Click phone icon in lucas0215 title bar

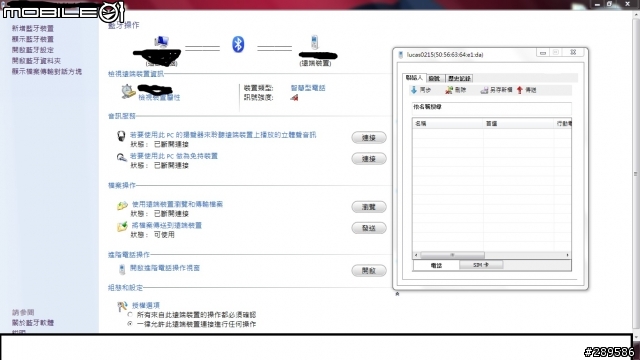401,55
